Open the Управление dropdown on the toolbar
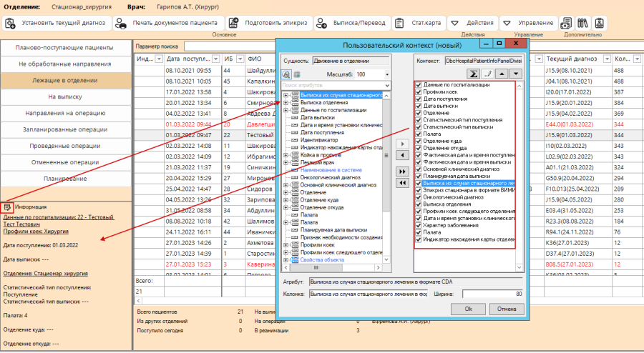This screenshot has width=644, height=353. click(529, 23)
